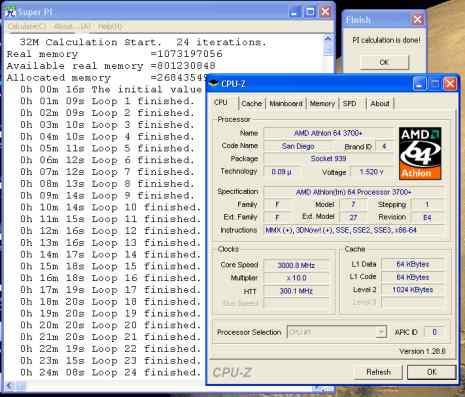
Task: Switch to the Cache tab
Action: point(251,104)
